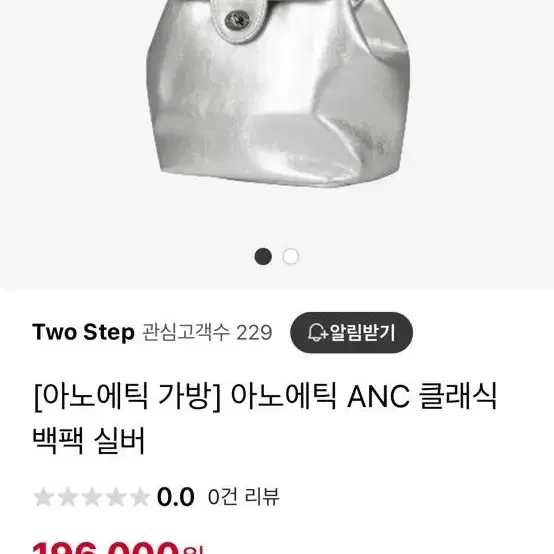554x554 pixels.
Task: Click the 백팩 실버 title line
Action: coord(89,441)
